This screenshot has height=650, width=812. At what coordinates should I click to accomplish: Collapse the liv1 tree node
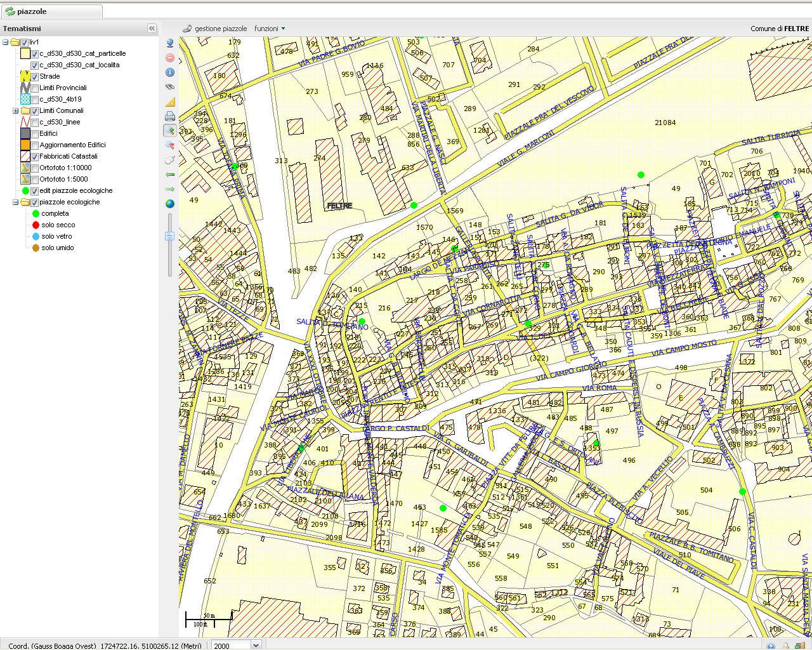(6, 43)
